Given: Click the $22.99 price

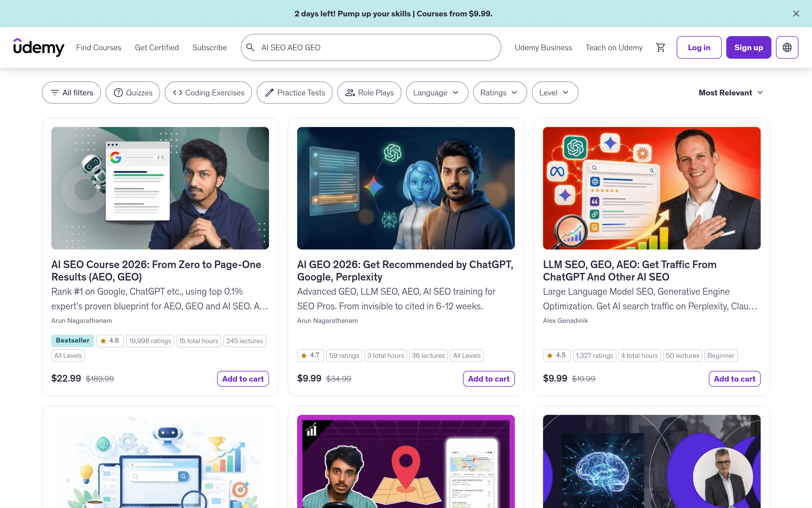Looking at the screenshot, I should tap(66, 378).
